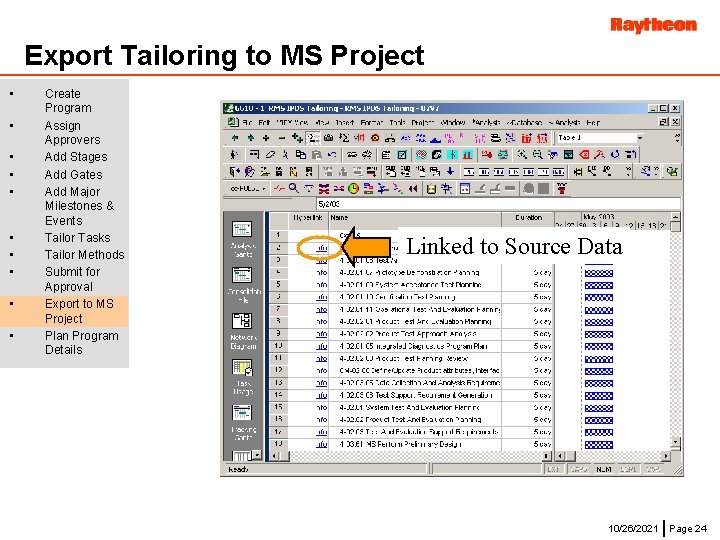Click the Show Subtasks plus icon

tap(266, 137)
